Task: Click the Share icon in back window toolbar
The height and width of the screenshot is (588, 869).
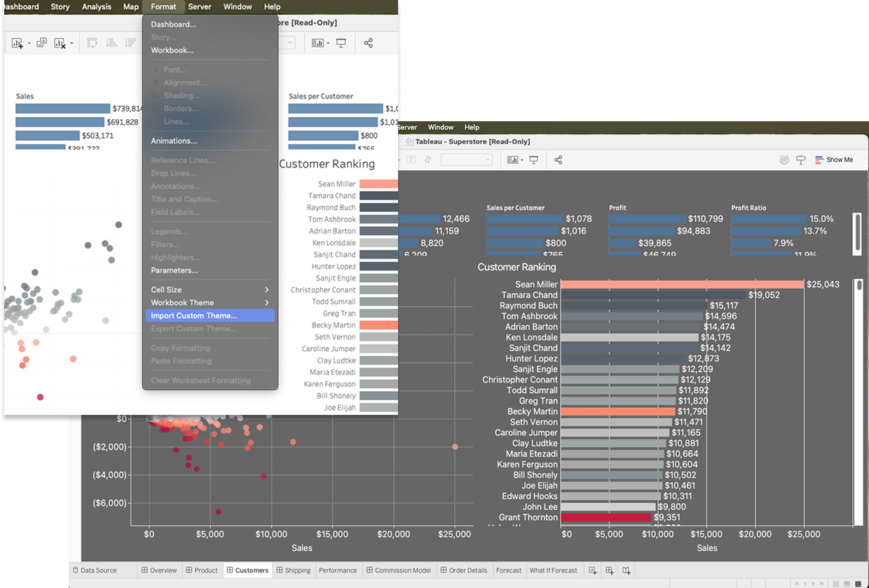Action: tap(558, 160)
